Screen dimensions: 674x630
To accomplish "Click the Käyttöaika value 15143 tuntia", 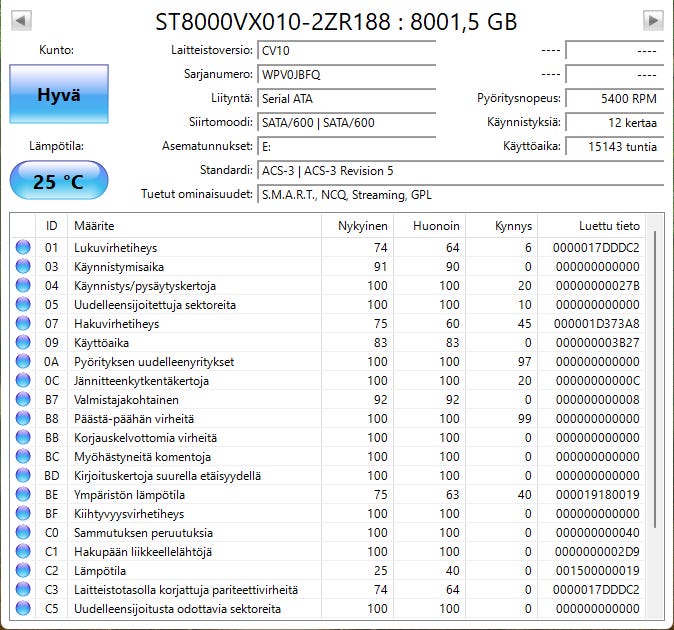I will 615,147.
